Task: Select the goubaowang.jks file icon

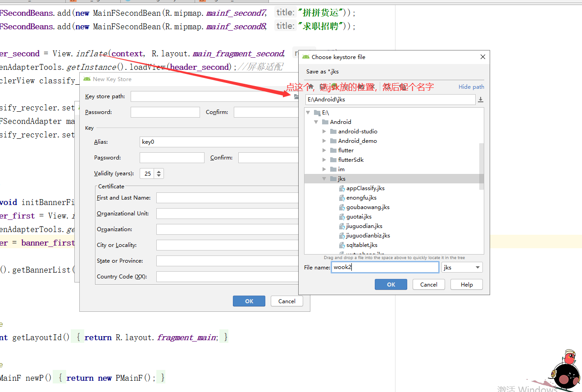Action: (x=342, y=207)
